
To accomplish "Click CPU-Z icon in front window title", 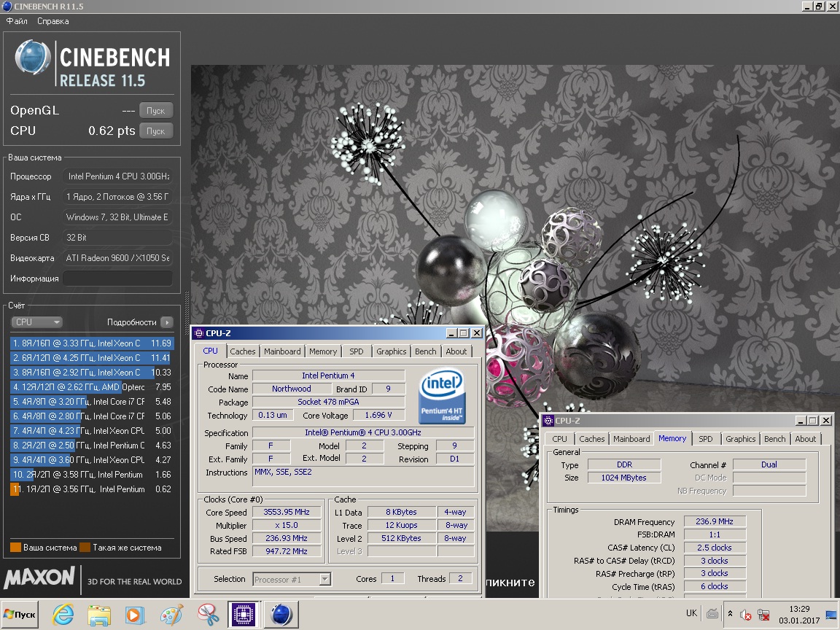I will (x=199, y=333).
